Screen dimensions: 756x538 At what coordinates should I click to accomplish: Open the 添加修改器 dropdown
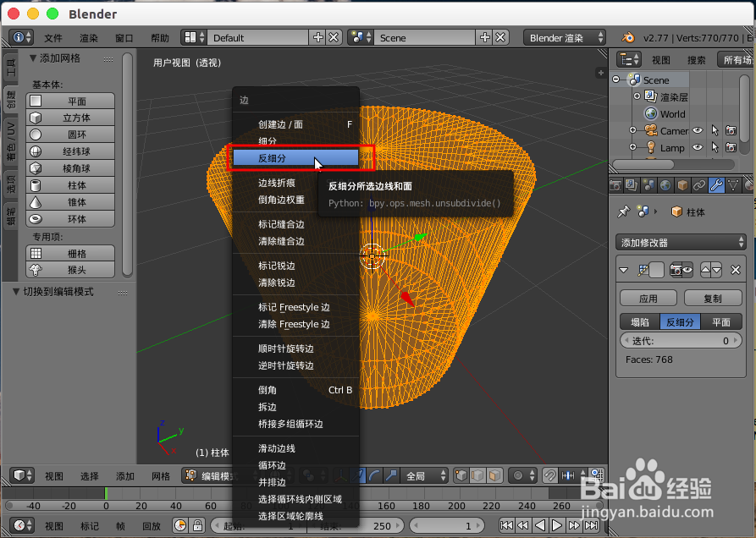click(x=681, y=242)
